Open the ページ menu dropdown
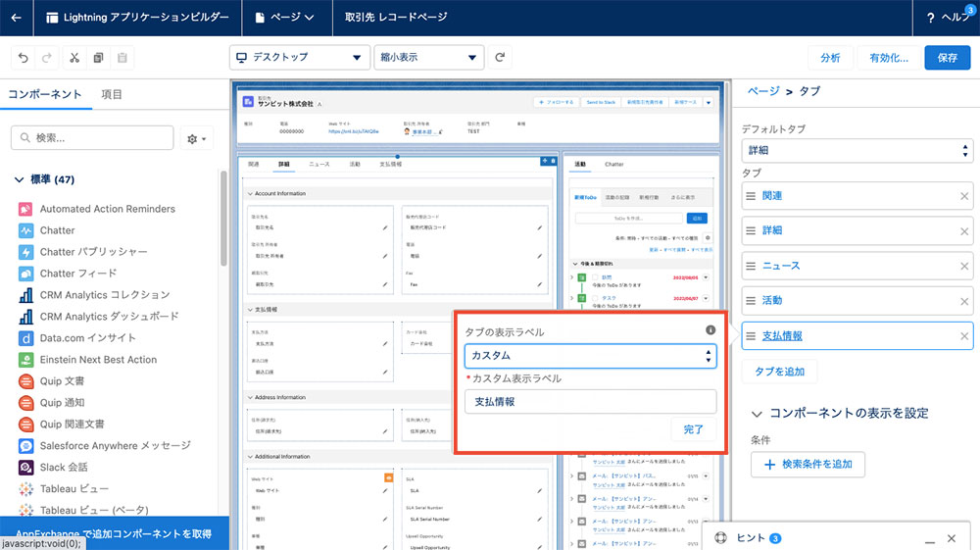This screenshot has height=550, width=980. [x=284, y=18]
